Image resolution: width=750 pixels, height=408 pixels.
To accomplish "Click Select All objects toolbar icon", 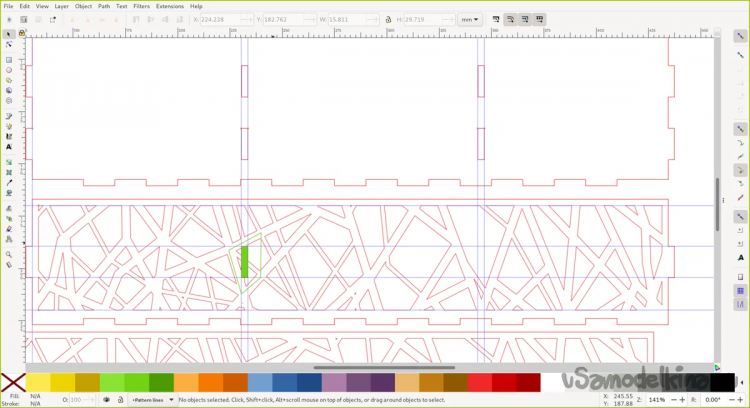I will tap(9, 19).
